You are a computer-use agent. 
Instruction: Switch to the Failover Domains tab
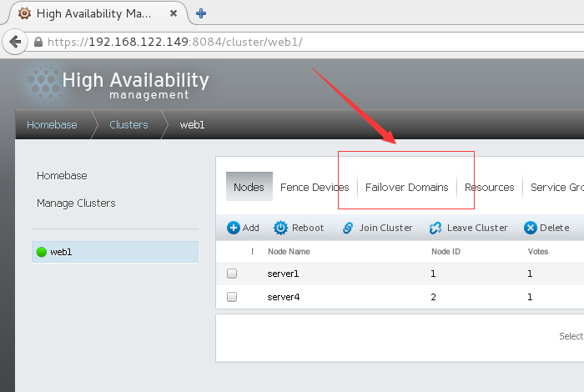point(406,188)
